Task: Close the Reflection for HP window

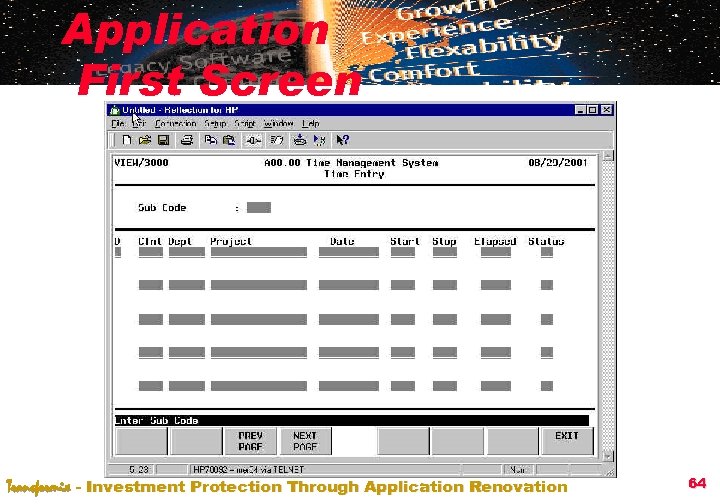Action: [x=607, y=110]
